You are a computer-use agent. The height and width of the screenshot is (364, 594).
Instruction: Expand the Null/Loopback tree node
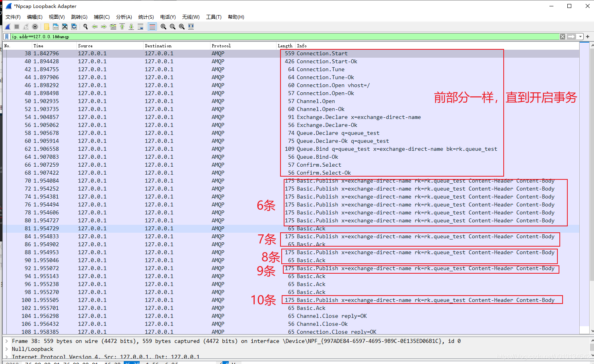click(x=6, y=349)
